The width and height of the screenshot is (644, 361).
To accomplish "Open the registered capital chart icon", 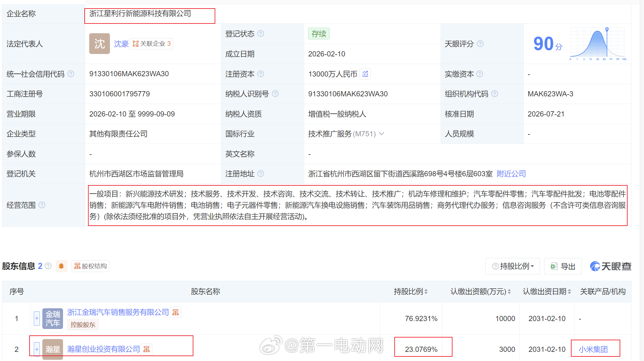I will tap(365, 74).
